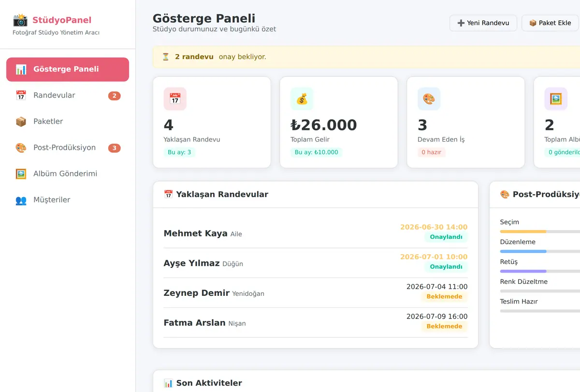This screenshot has height=392, width=580.
Task: Click the Seçim progress bar
Action: (540, 232)
